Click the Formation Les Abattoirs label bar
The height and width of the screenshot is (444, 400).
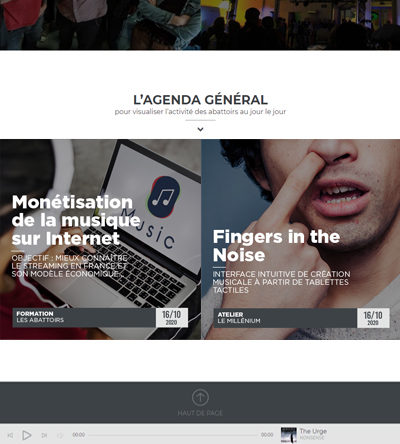(x=84, y=317)
